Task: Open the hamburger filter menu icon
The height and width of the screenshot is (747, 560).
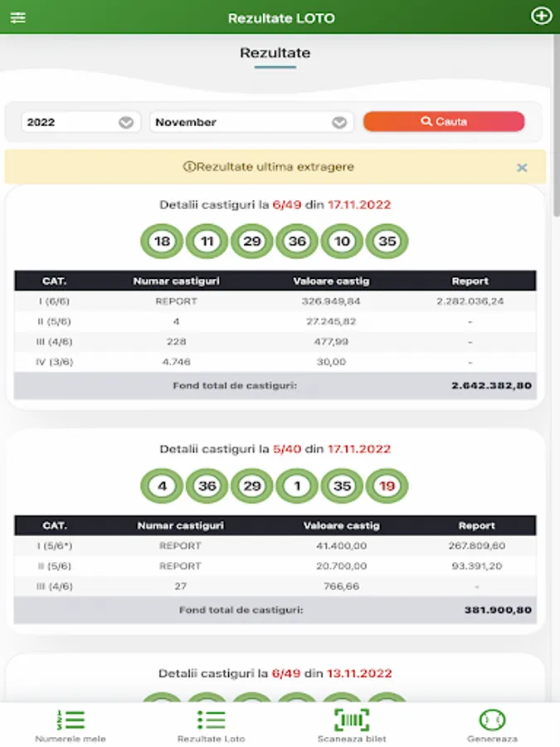Action: (17, 17)
